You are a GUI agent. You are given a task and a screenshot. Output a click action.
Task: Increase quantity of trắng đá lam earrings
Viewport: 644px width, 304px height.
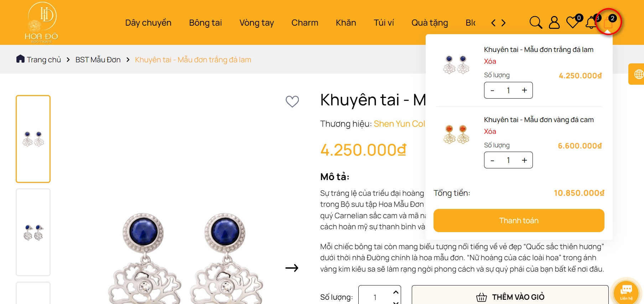pos(524,90)
